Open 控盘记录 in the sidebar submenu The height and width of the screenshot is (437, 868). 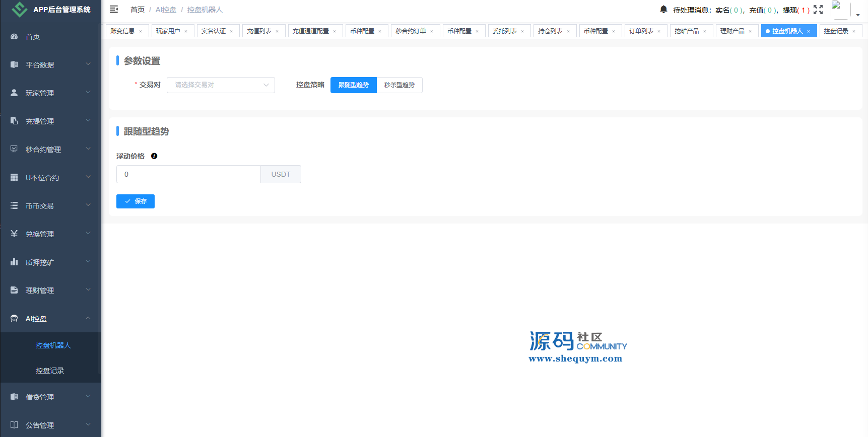point(50,371)
